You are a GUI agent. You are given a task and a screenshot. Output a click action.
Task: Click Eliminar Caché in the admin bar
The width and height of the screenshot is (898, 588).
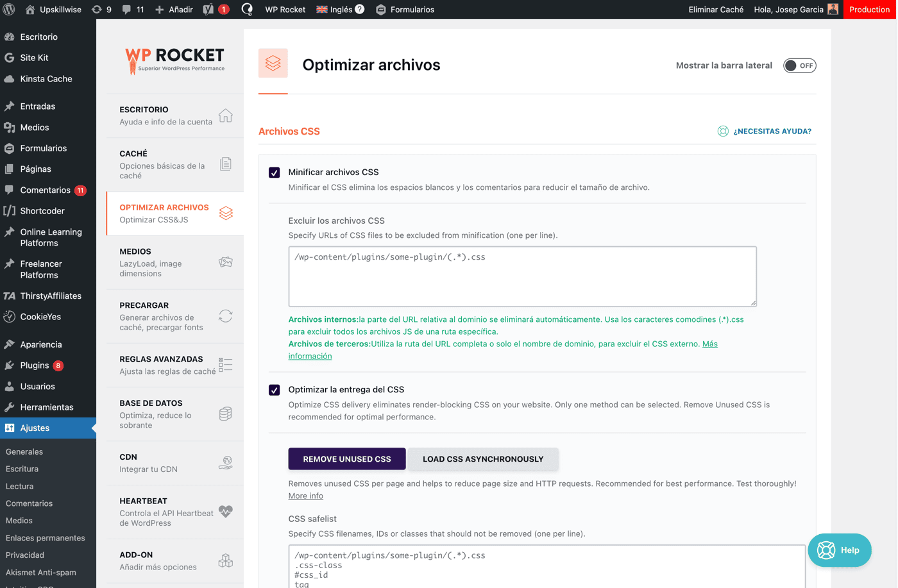pyautogui.click(x=716, y=10)
